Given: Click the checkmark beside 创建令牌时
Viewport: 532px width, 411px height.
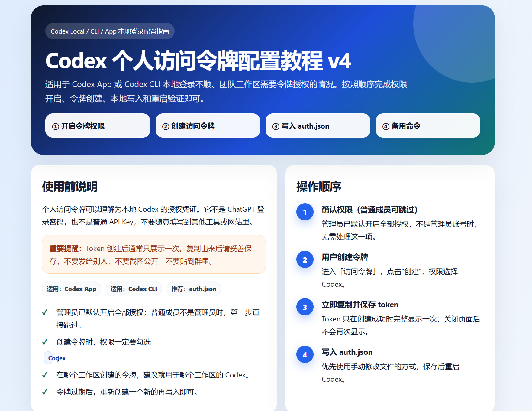Looking at the screenshot, I should click(x=45, y=342).
